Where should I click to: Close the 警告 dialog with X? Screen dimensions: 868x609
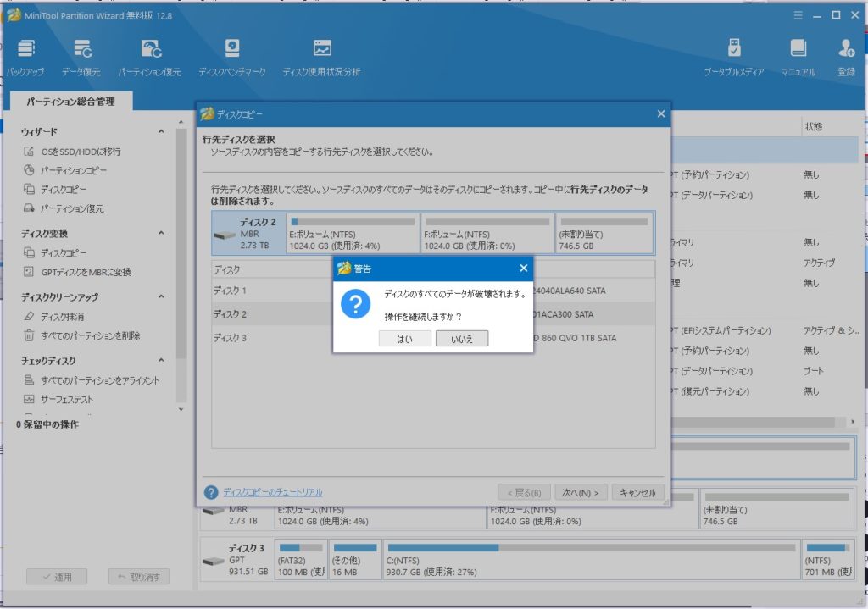(x=523, y=269)
